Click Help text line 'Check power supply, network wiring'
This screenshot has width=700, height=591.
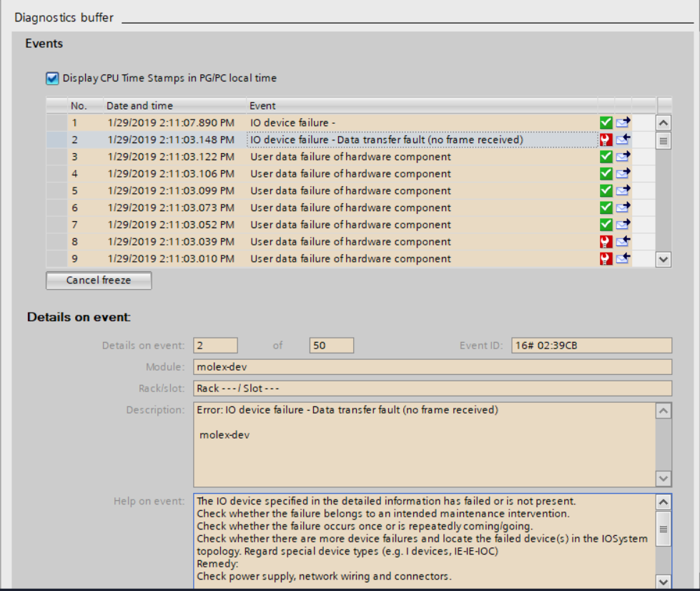[324, 576]
